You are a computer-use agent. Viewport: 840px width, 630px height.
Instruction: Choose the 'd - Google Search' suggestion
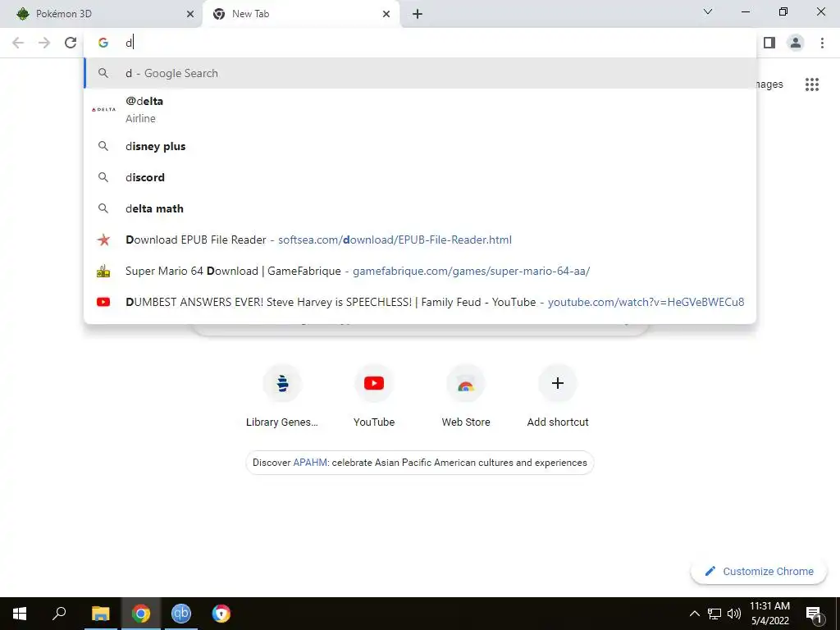click(x=421, y=73)
